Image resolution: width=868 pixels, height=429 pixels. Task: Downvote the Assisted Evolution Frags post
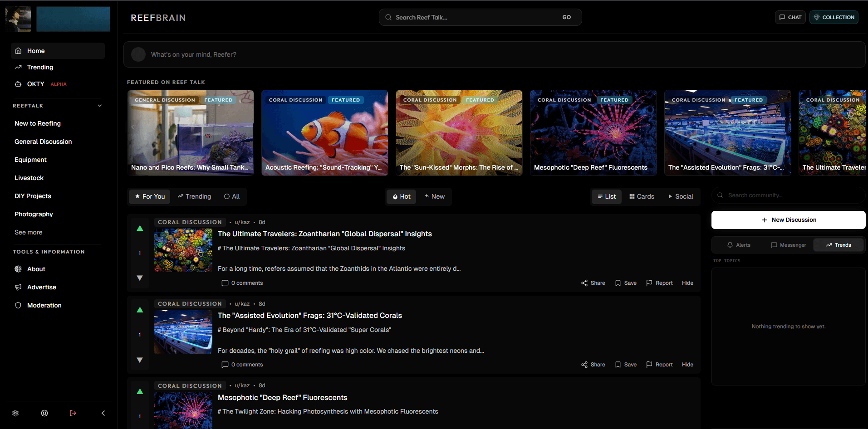(x=140, y=360)
